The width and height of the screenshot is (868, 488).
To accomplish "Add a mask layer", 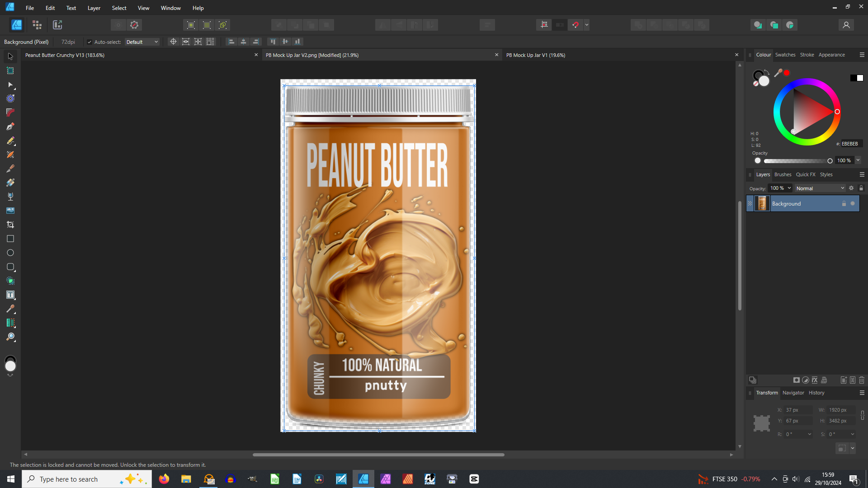I will [x=797, y=380].
